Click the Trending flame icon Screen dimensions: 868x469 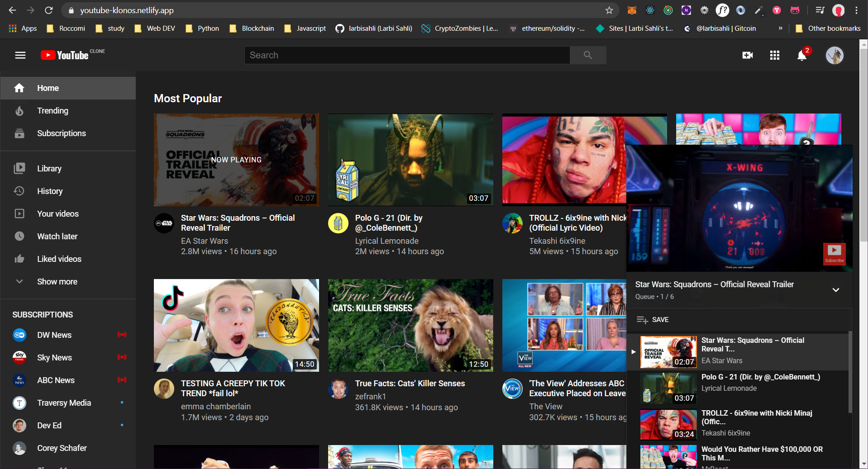[x=19, y=110]
